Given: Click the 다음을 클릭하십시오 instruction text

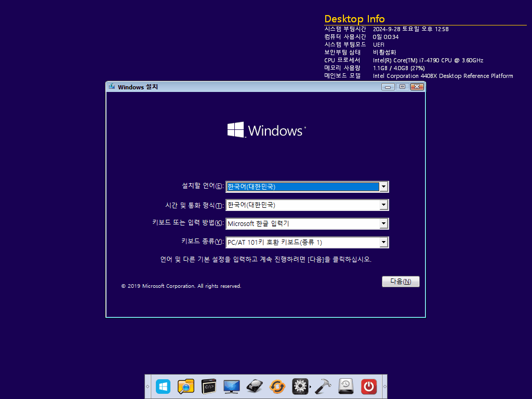Looking at the screenshot, I should (265, 260).
